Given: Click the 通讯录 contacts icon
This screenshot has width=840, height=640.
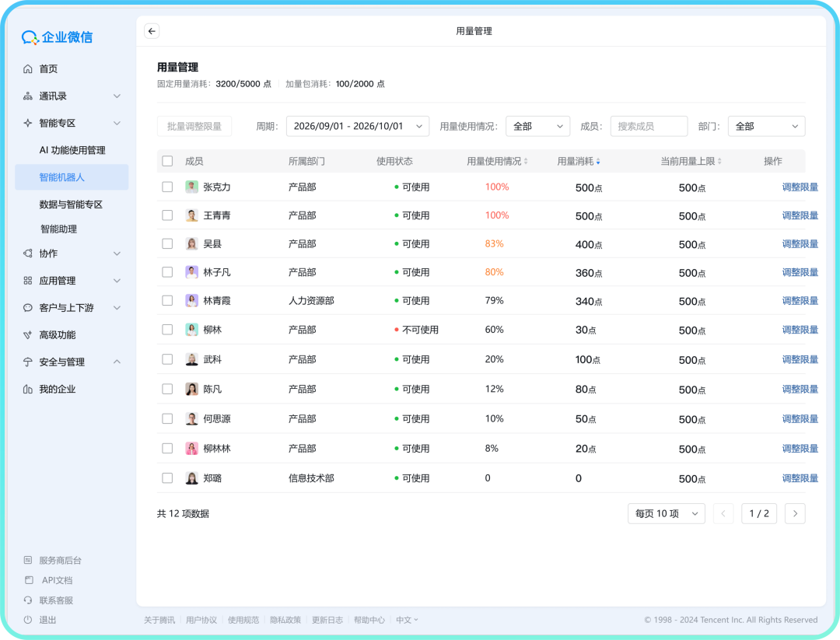Looking at the screenshot, I should click(x=28, y=96).
